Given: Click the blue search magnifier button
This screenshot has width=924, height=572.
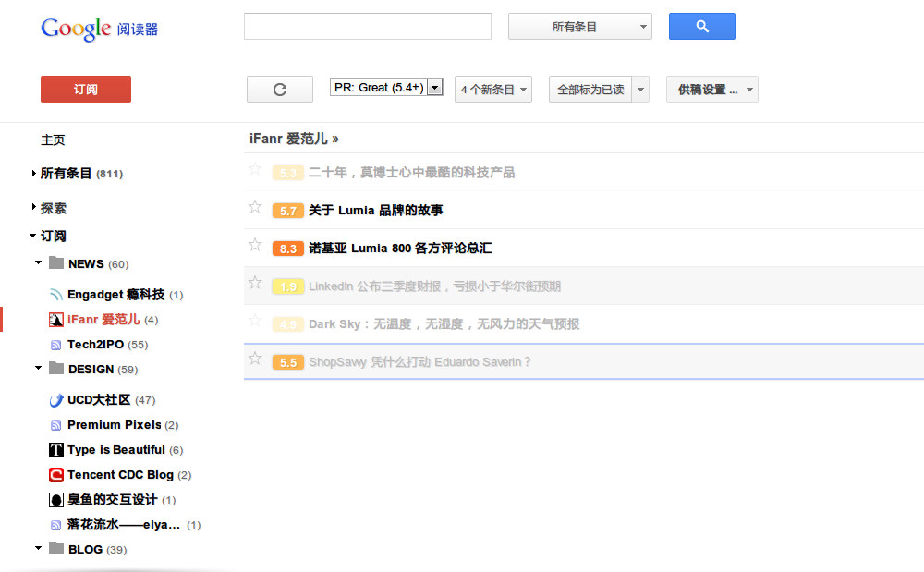Looking at the screenshot, I should [x=702, y=27].
